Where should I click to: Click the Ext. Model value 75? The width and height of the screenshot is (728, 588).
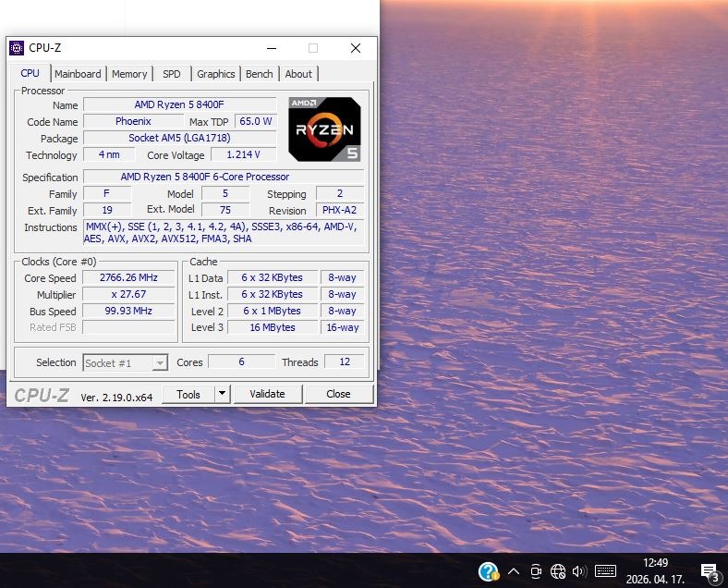(x=225, y=210)
